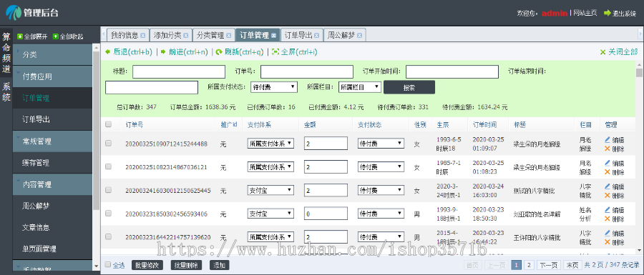Open the 所属栏目 filter dropdown
The height and width of the screenshot is (275, 644).
tap(360, 87)
